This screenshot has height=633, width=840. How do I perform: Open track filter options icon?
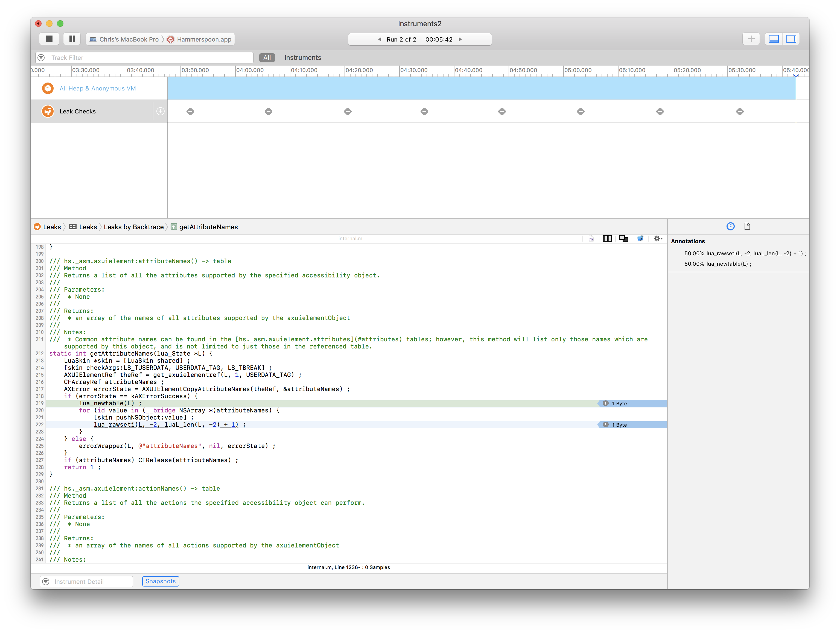(x=41, y=58)
